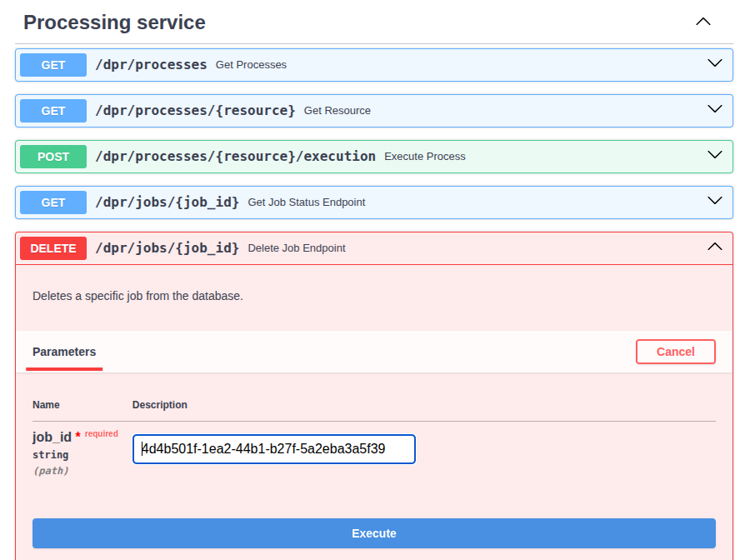The width and height of the screenshot is (745, 560).
Task: Collapse the Processing service section
Action: pyautogui.click(x=702, y=21)
